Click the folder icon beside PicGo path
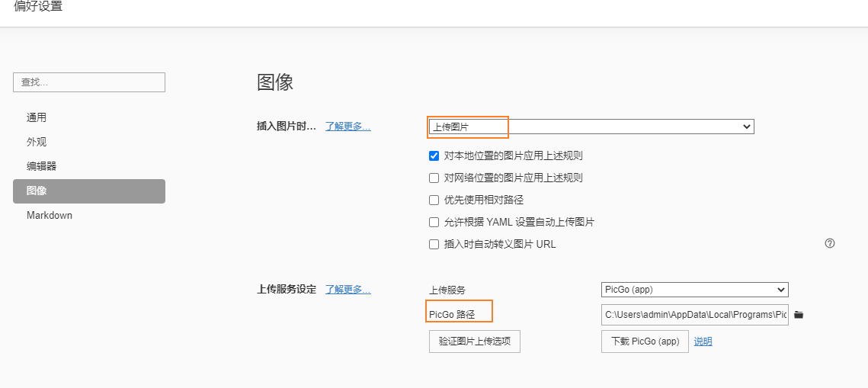Viewport: 868px width, 388px height. (x=798, y=314)
